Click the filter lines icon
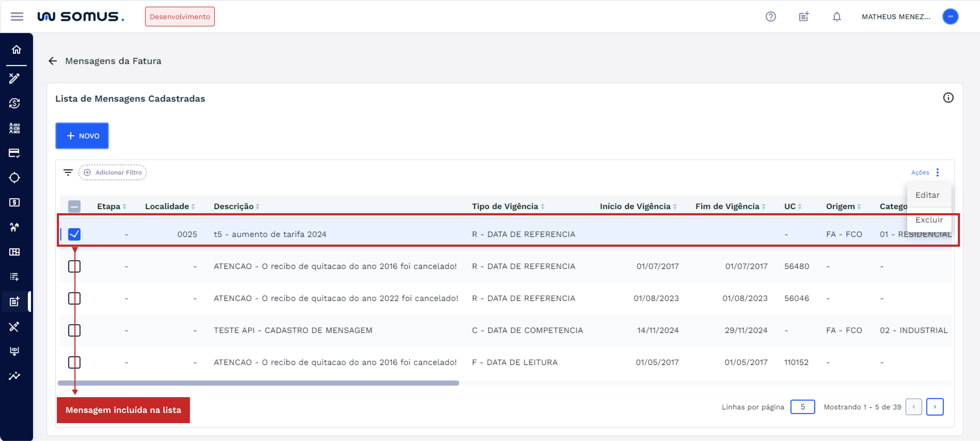 [68, 172]
